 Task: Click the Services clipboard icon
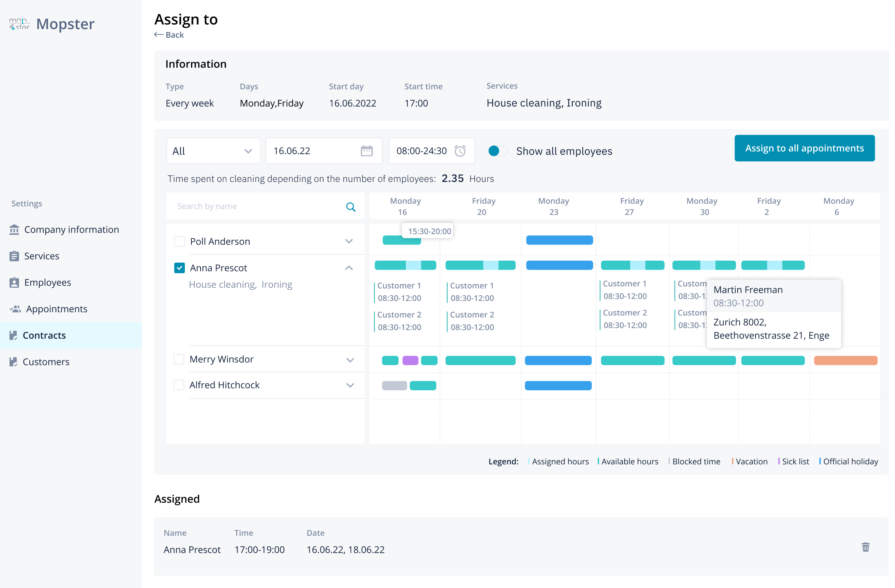tap(14, 256)
